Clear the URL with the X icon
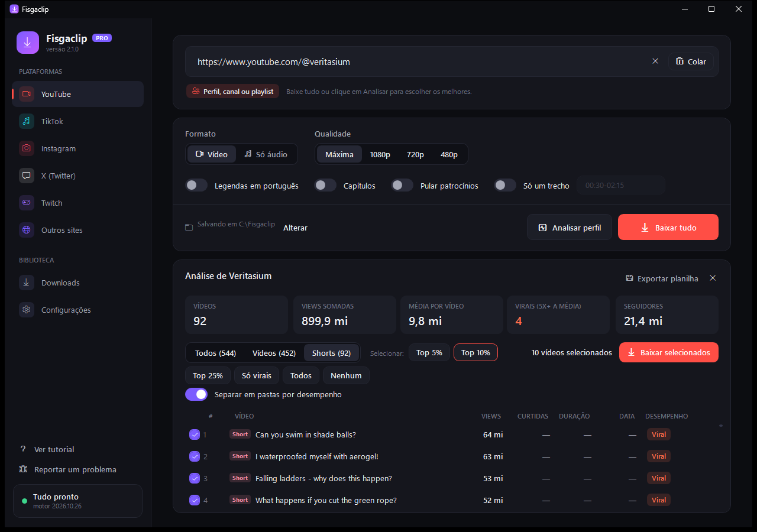This screenshot has height=532, width=757. (655, 61)
